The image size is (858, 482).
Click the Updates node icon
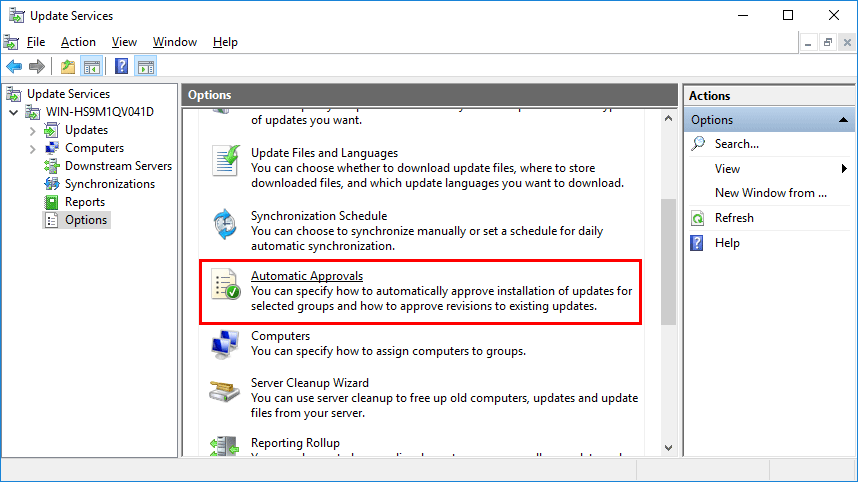[x=51, y=130]
